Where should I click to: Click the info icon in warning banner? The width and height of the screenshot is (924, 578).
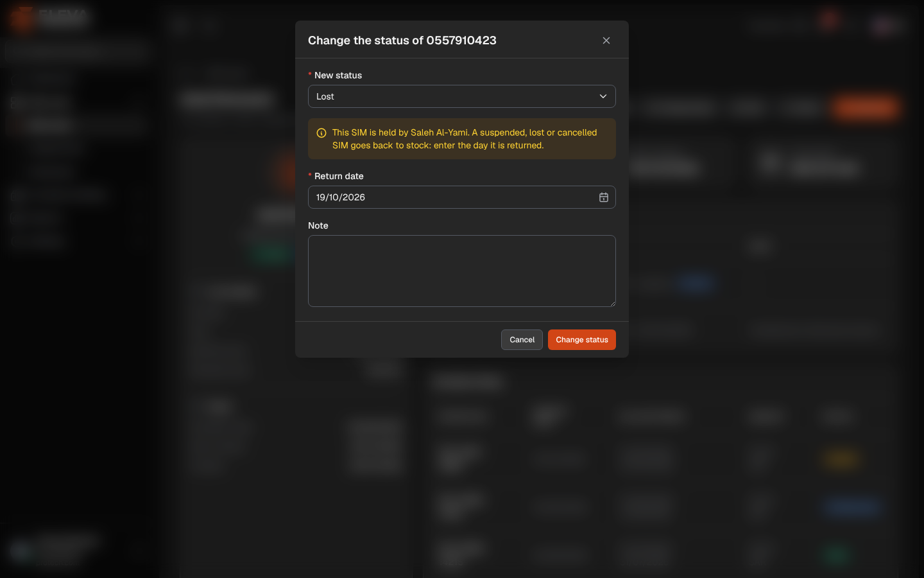321,133
